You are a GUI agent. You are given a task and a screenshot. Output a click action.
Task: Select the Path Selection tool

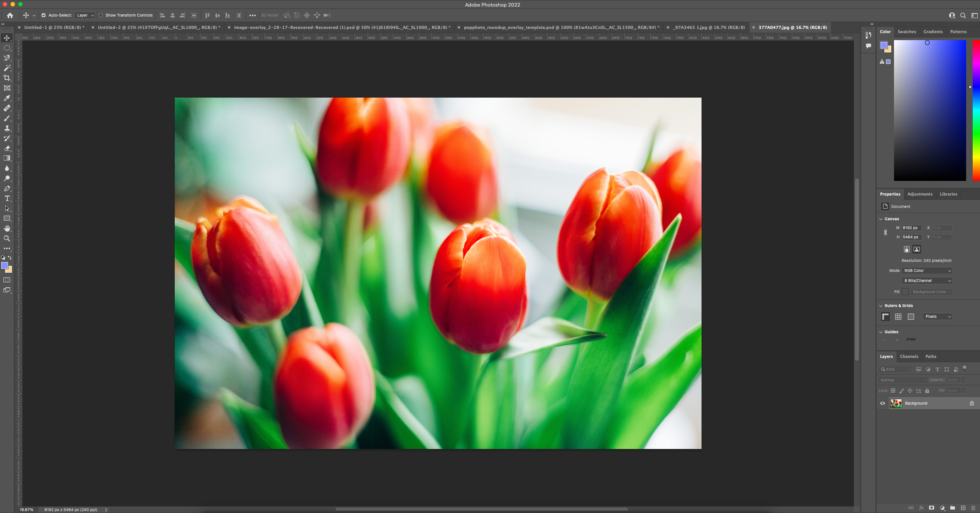7,208
